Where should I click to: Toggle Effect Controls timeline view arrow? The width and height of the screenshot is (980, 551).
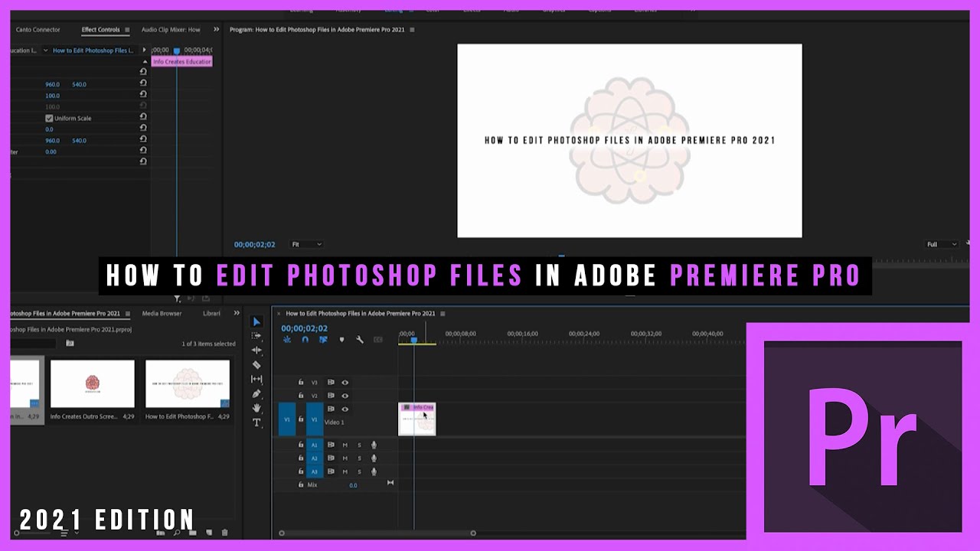click(143, 51)
